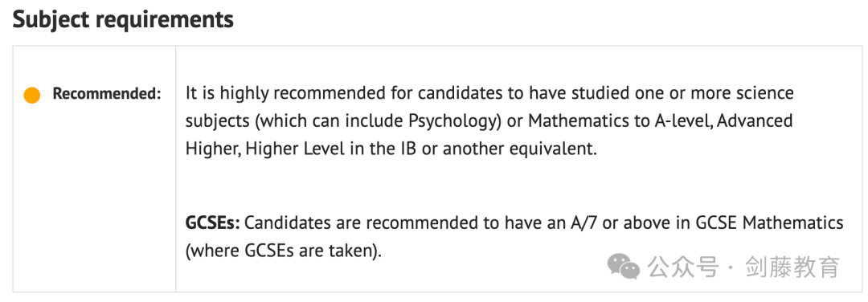Click the word Psychology in parentheses
The image size is (868, 302).
[452, 121]
